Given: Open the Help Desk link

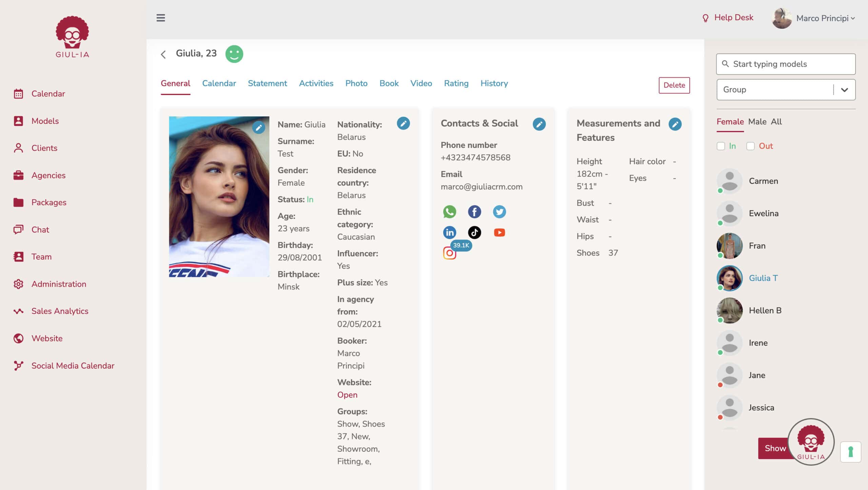Looking at the screenshot, I should pos(728,18).
